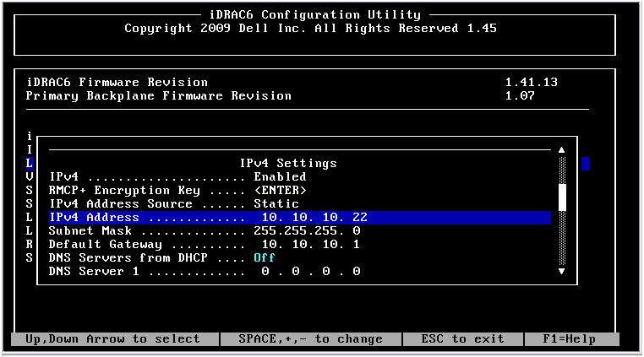
Task: Open the RMCP+ Encryption Key <ENTER> option
Action: (x=280, y=191)
